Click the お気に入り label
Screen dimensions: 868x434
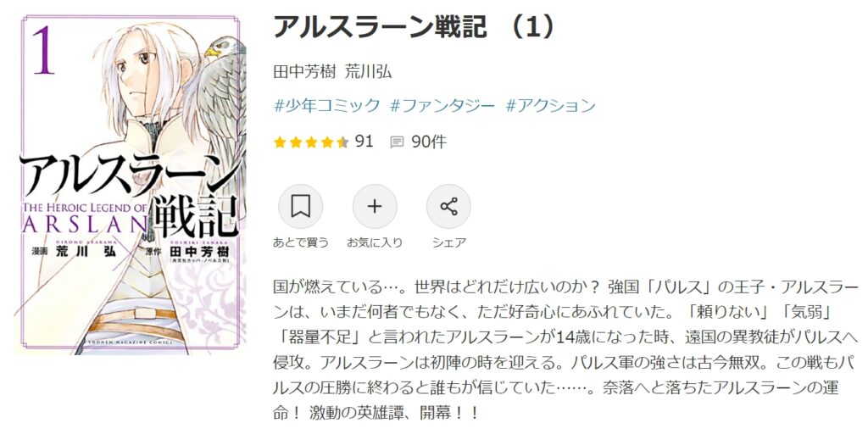(375, 242)
